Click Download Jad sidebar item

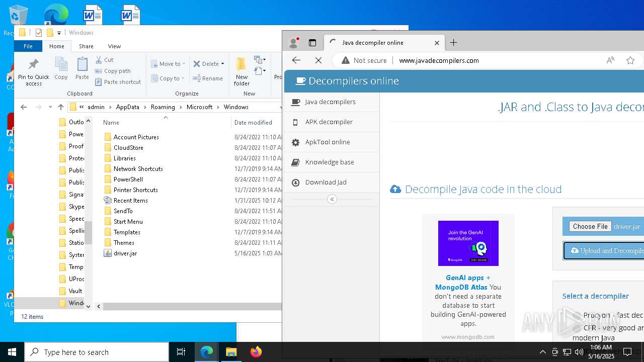click(x=332, y=182)
